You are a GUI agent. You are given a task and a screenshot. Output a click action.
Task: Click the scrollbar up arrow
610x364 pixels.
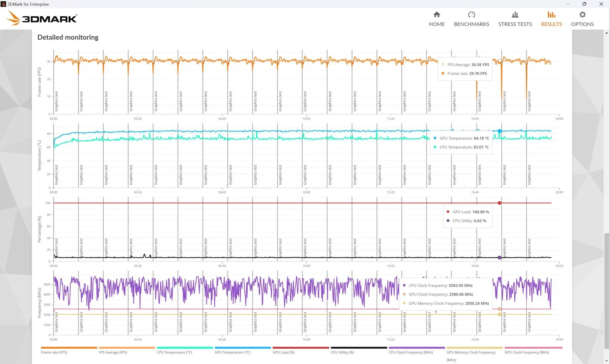coord(607,33)
